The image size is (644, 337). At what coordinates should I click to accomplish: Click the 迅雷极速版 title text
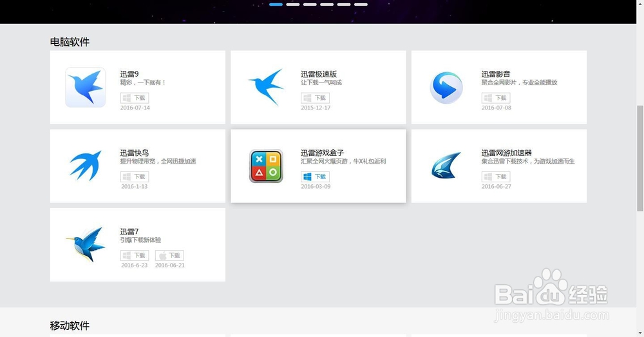(319, 74)
